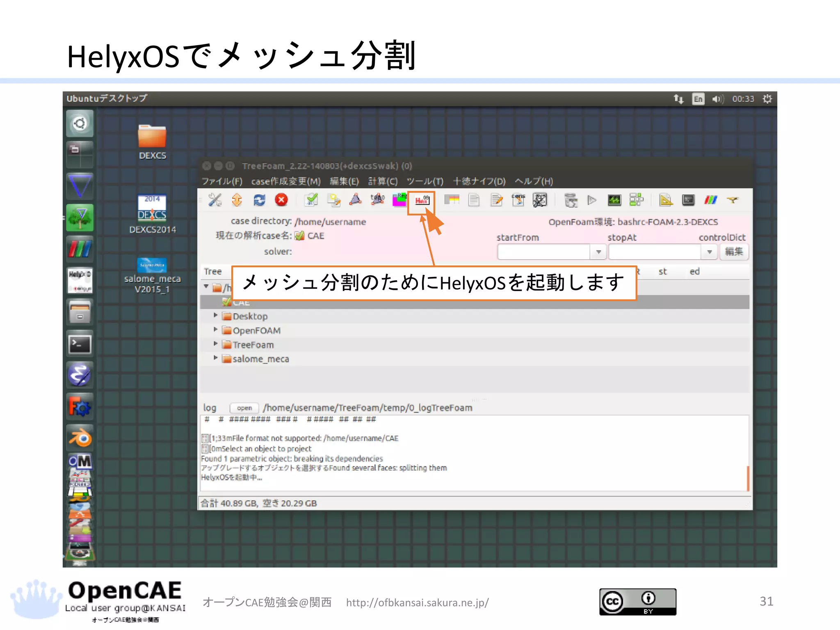Screen dimensions: 840x630
Task: Launch ParaView from the TreeFoam toolbar
Action: tap(710, 200)
